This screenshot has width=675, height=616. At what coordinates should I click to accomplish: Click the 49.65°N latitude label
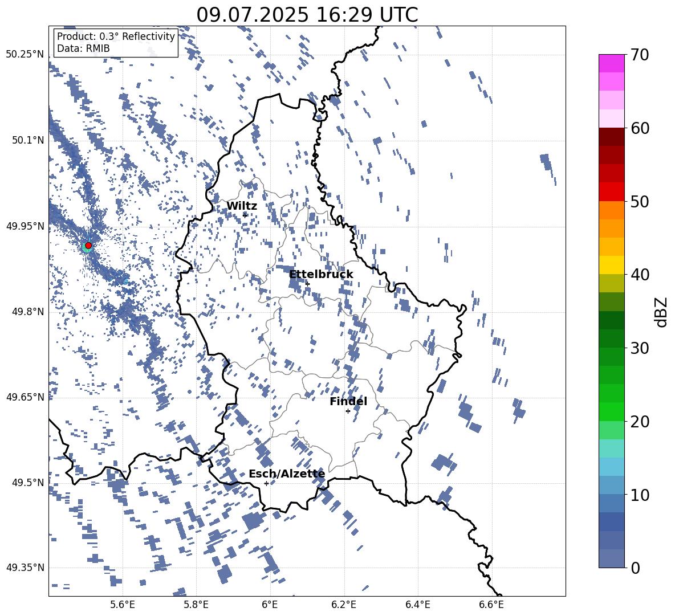tap(26, 397)
